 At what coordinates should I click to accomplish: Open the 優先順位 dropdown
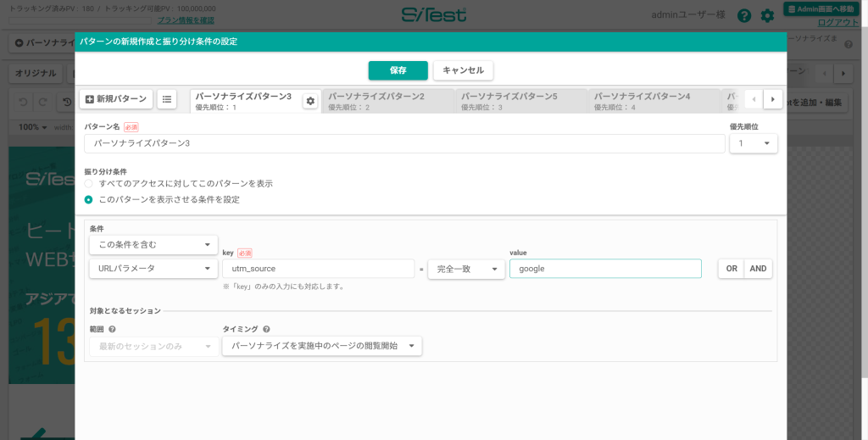(x=754, y=143)
